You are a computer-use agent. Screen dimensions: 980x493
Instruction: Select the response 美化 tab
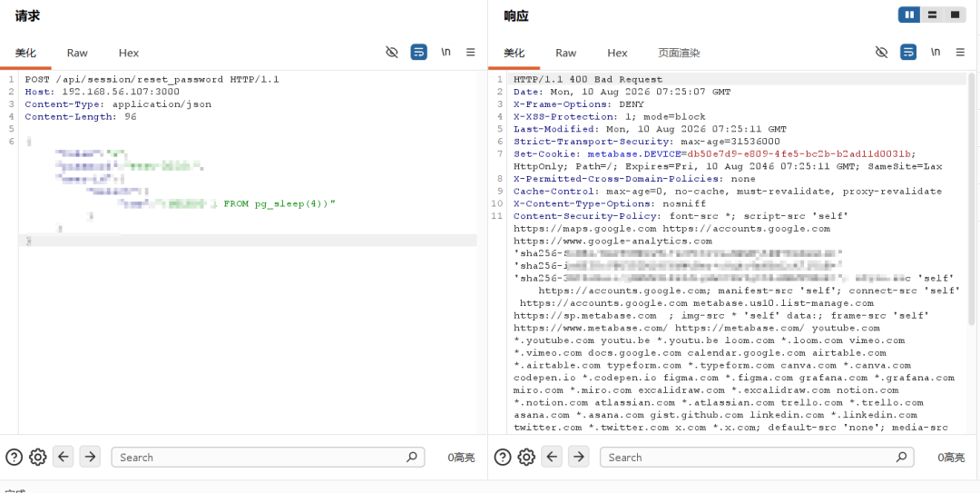point(514,54)
